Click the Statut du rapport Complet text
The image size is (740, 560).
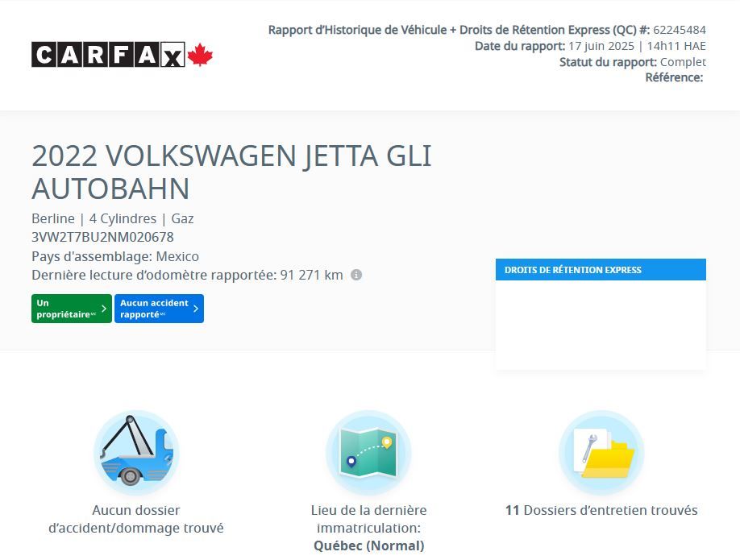tap(633, 62)
